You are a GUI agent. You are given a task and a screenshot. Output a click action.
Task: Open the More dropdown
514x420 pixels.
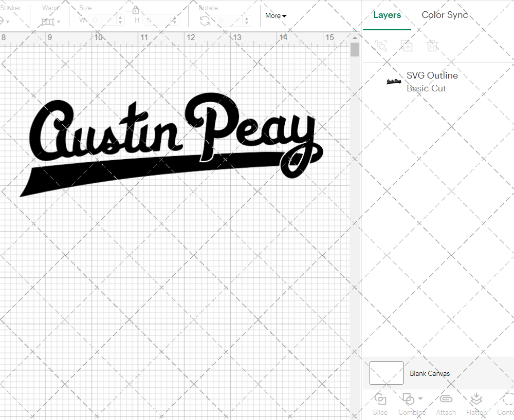pos(276,16)
